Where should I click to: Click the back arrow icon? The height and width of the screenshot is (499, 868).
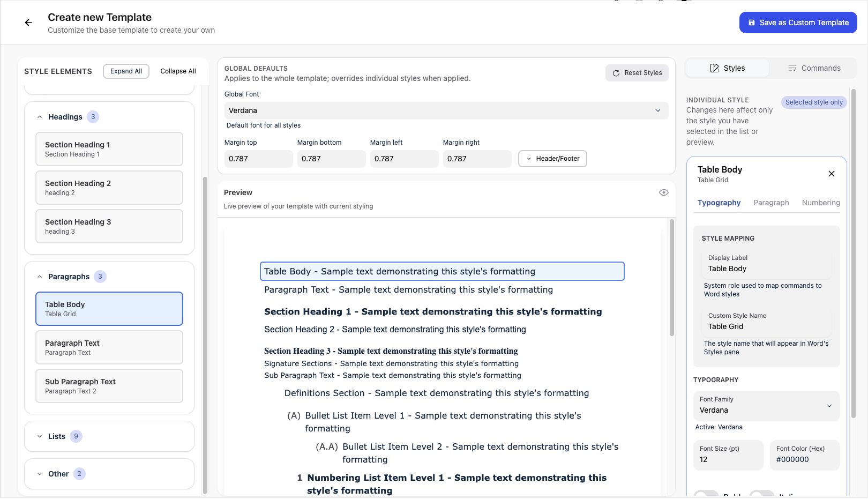(28, 23)
